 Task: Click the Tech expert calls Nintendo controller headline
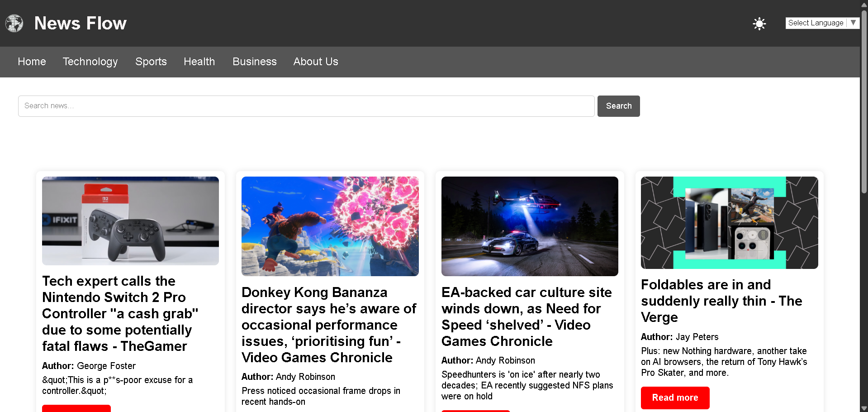pos(120,314)
